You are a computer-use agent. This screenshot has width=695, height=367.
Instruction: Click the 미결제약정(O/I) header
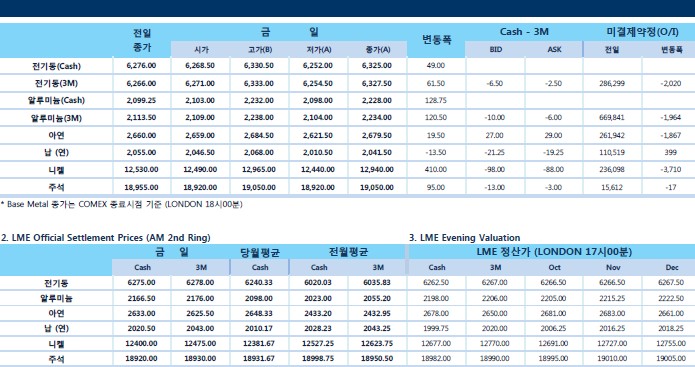tap(642, 32)
